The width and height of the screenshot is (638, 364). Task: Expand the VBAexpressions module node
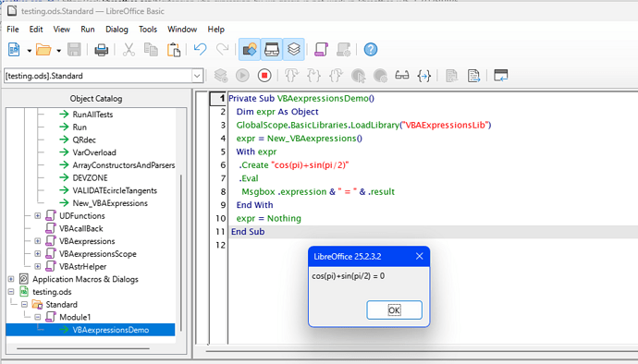tap(37, 241)
